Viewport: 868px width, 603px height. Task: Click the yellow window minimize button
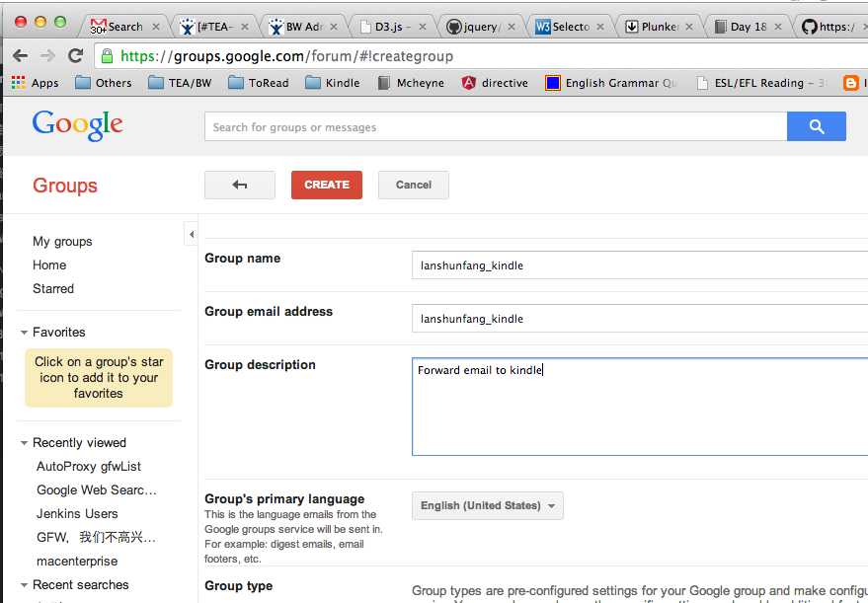40,22
